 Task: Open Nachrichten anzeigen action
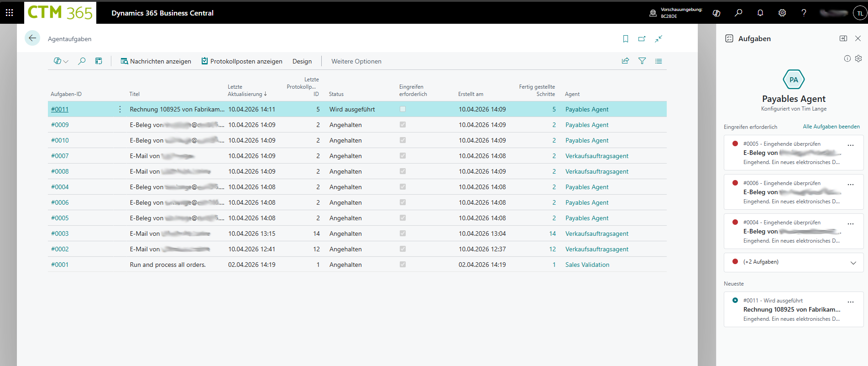[x=156, y=61]
